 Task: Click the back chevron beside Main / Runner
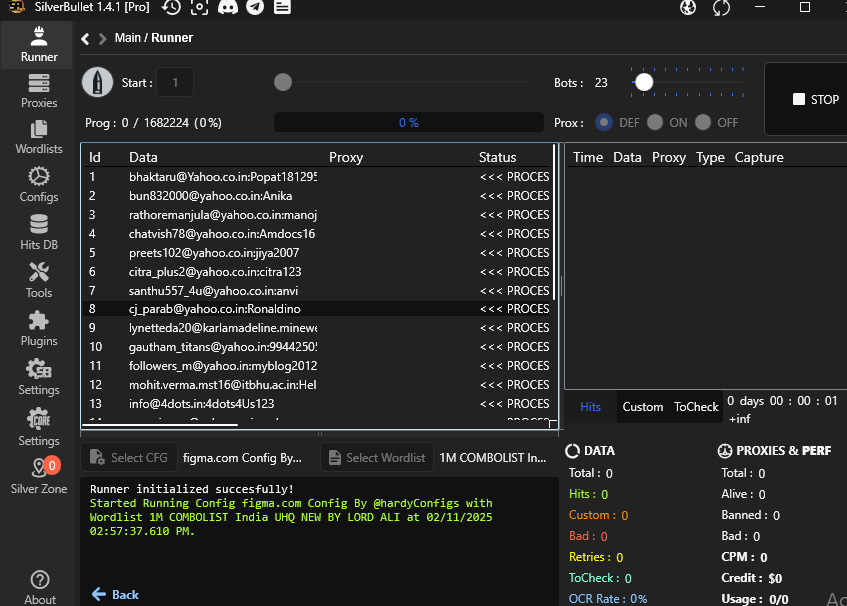pos(86,39)
